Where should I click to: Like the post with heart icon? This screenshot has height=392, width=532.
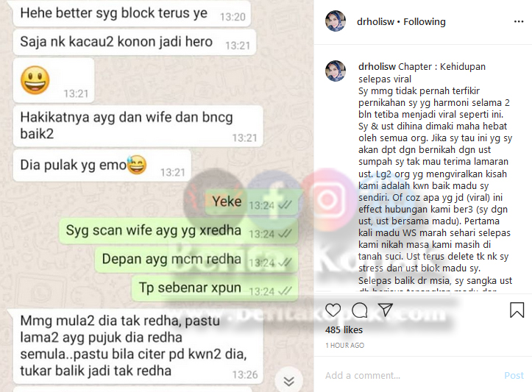333,310
